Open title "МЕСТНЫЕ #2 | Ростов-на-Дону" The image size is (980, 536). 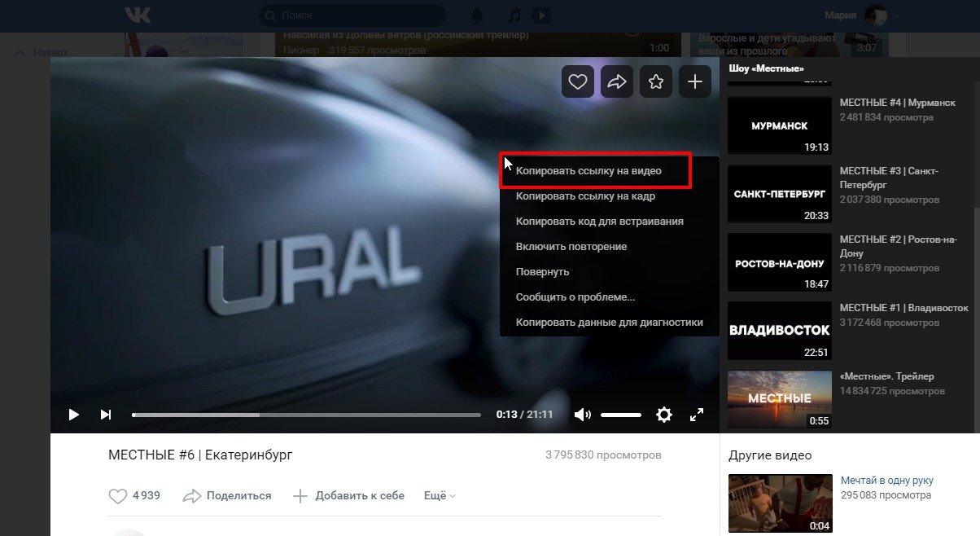[x=897, y=246]
